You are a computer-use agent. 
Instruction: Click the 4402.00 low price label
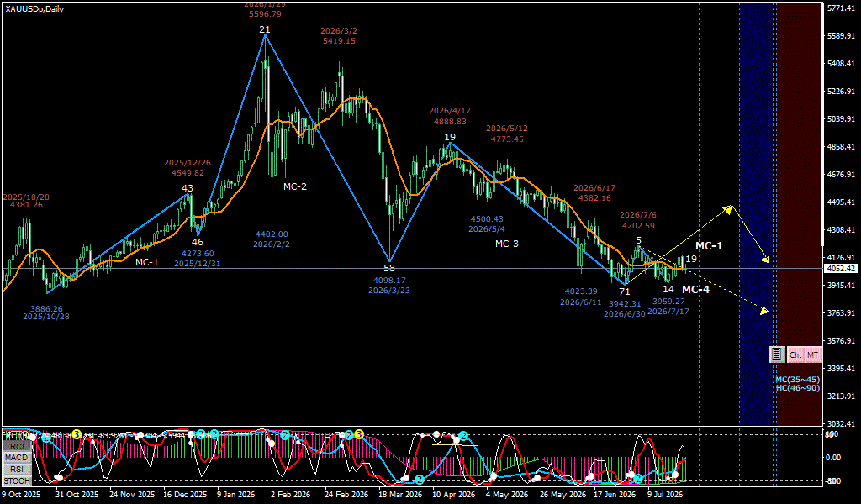pyautogui.click(x=272, y=234)
